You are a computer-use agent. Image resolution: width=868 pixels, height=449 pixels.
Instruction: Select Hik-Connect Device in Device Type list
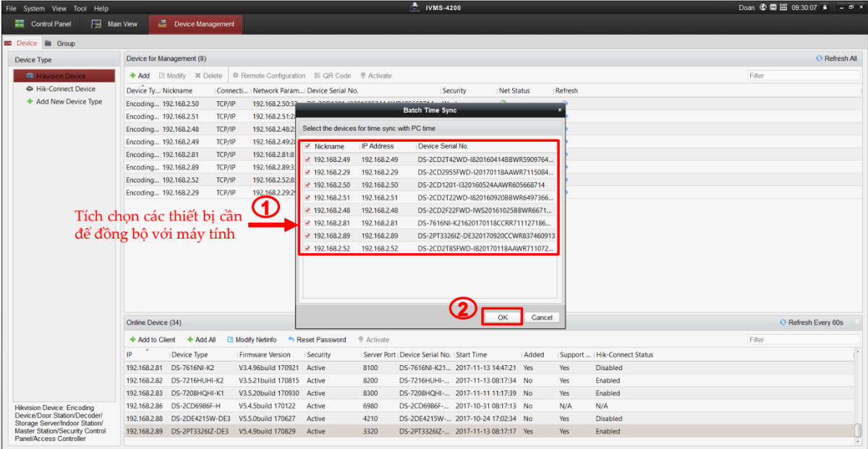click(x=65, y=89)
